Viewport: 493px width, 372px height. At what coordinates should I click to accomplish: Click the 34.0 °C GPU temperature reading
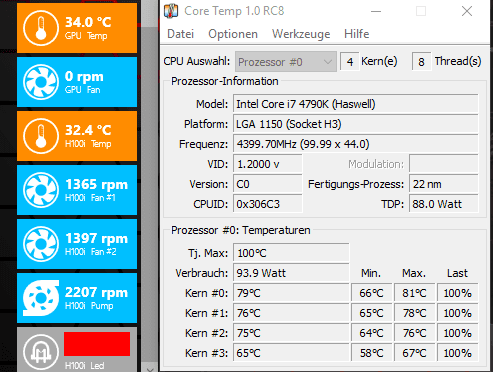click(88, 22)
